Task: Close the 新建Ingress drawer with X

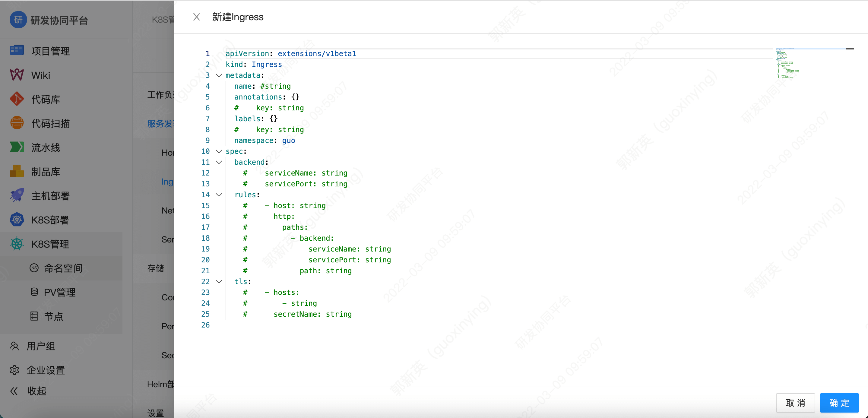Action: tap(196, 17)
